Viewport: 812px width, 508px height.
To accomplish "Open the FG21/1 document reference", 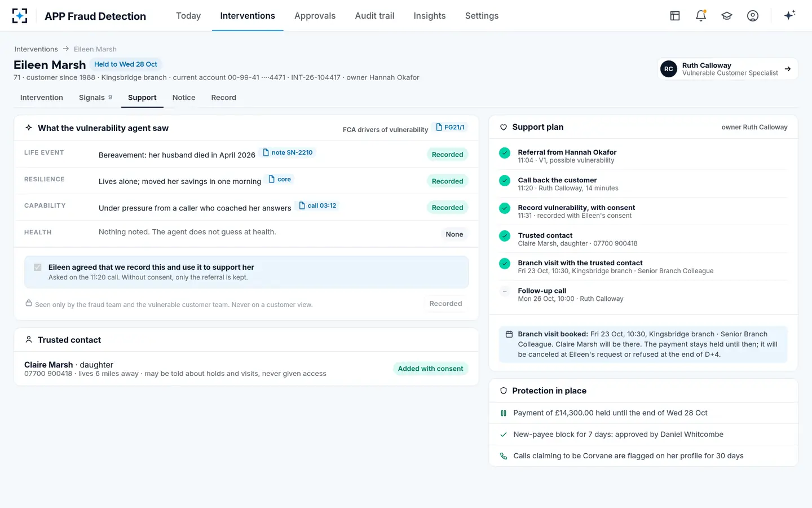I will [x=450, y=128].
